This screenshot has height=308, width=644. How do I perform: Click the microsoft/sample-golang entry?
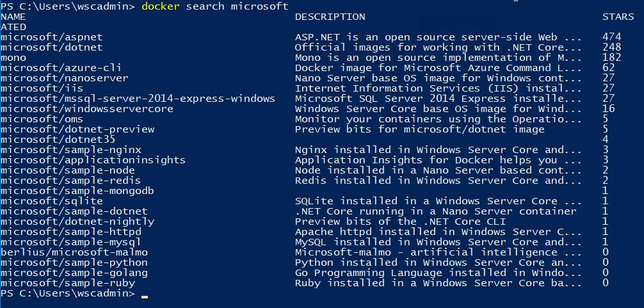point(74,273)
